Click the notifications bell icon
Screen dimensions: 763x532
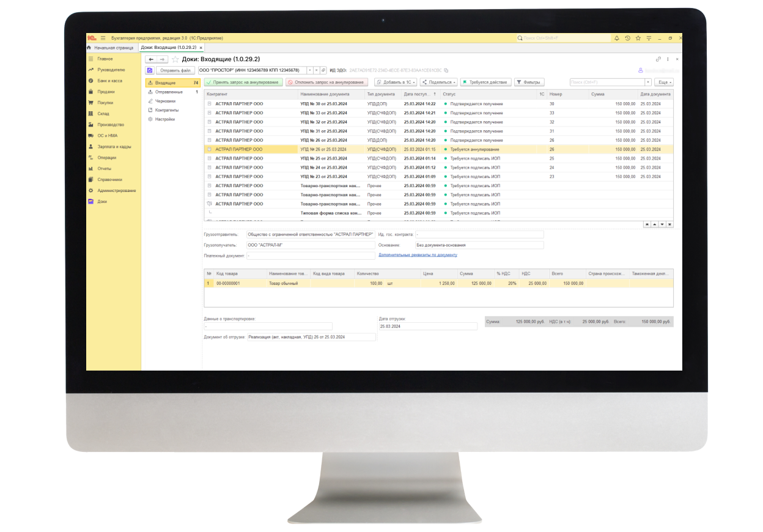pyautogui.click(x=617, y=38)
